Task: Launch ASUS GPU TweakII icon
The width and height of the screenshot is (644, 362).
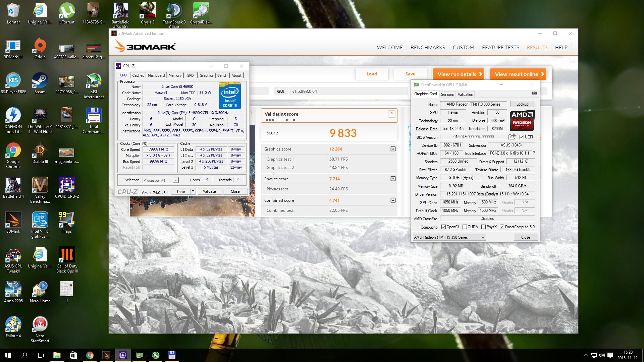Action: (x=13, y=260)
